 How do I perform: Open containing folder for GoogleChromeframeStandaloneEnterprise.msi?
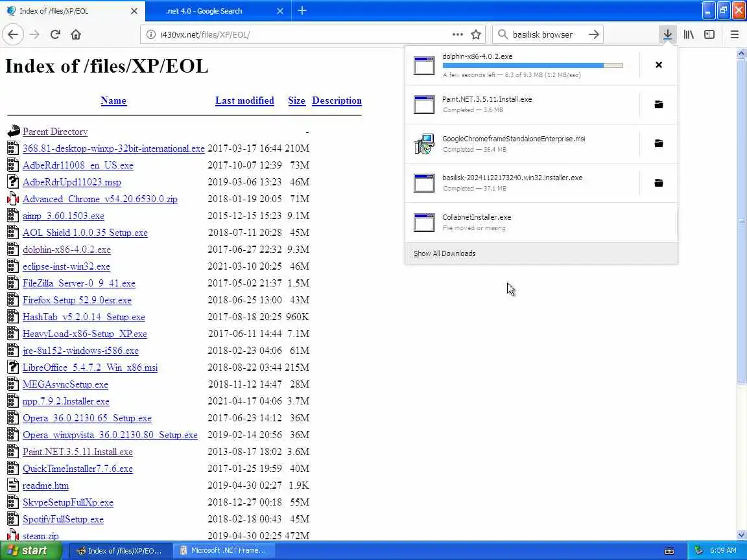pos(658,143)
